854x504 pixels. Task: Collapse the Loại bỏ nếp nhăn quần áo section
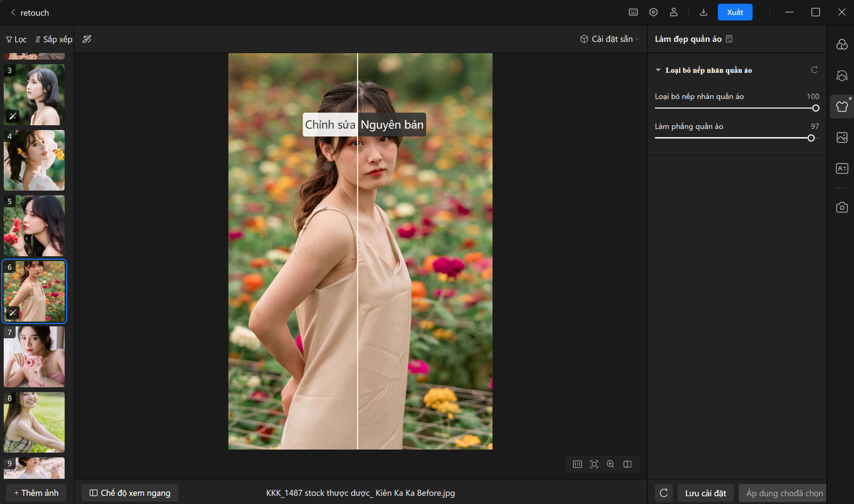pos(658,70)
